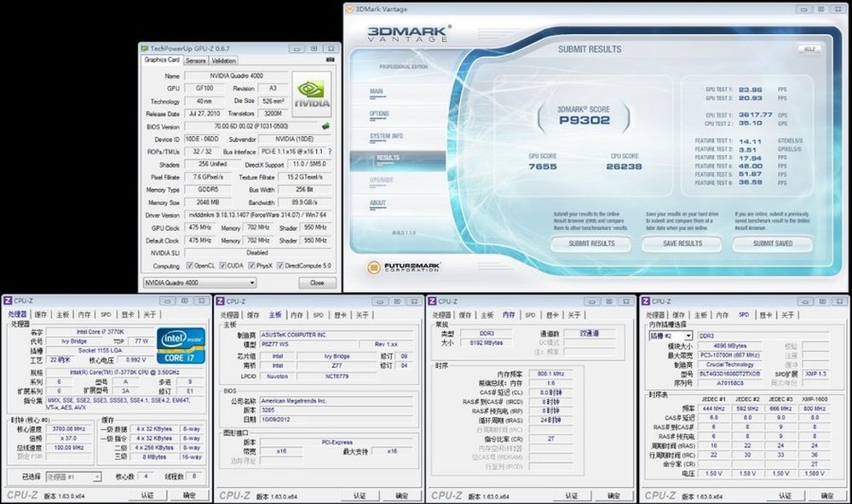Select RESULTS in the 3DMark Vantage sidebar
Viewport: 852px width, 504px height.
tap(388, 158)
